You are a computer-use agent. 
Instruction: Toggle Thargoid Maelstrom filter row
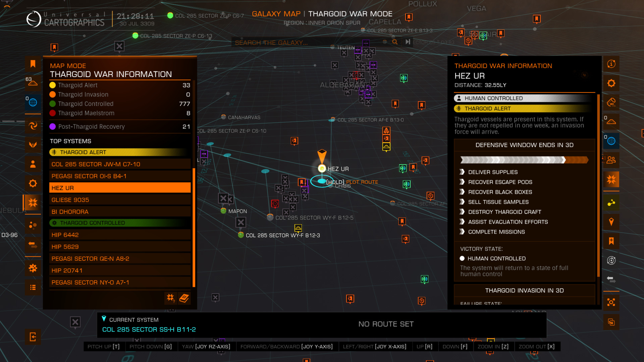pos(120,113)
